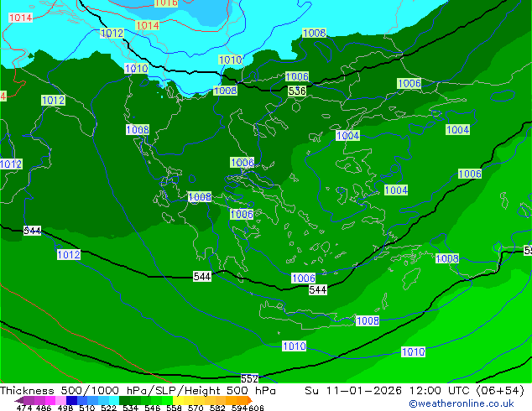Click the 498 legend value
The width and height of the screenshot is (532, 411).
point(65,408)
